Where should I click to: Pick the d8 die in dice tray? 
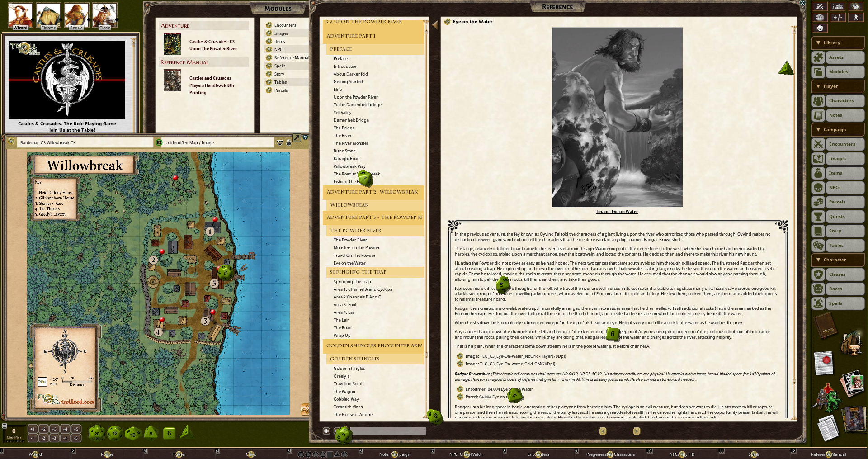coord(151,433)
